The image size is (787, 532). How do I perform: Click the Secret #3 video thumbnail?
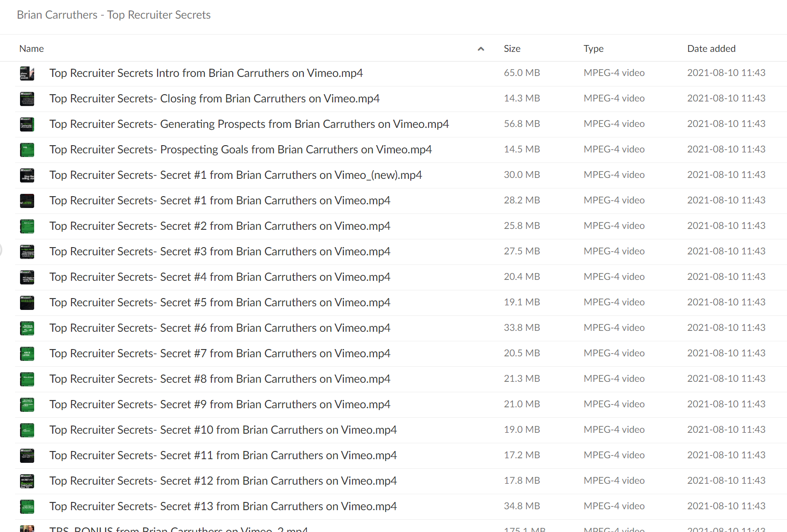coord(27,252)
